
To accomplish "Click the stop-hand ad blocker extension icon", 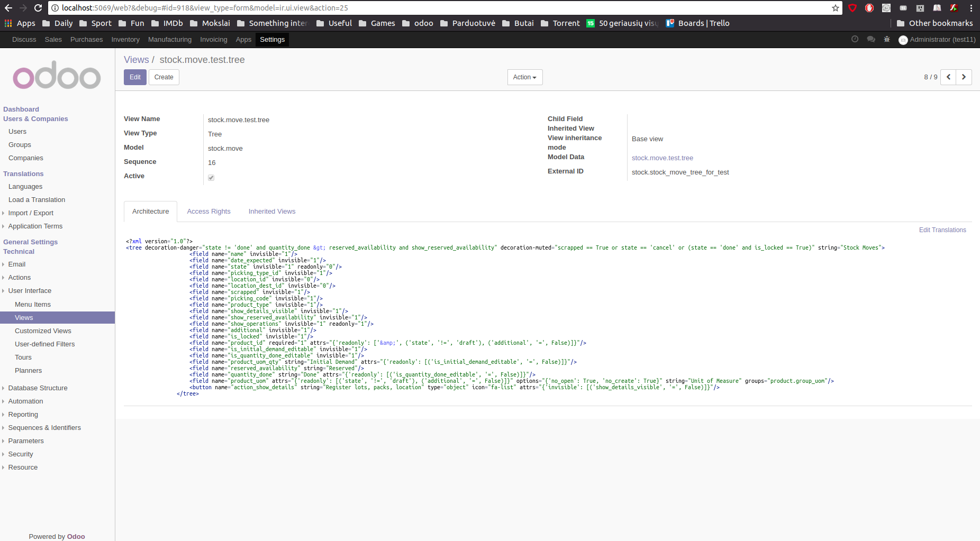I will point(869,8).
